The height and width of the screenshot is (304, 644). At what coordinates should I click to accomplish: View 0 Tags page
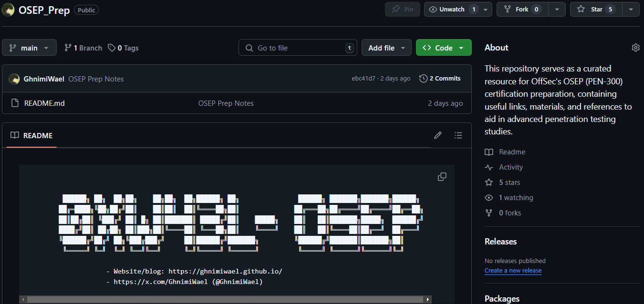point(123,48)
